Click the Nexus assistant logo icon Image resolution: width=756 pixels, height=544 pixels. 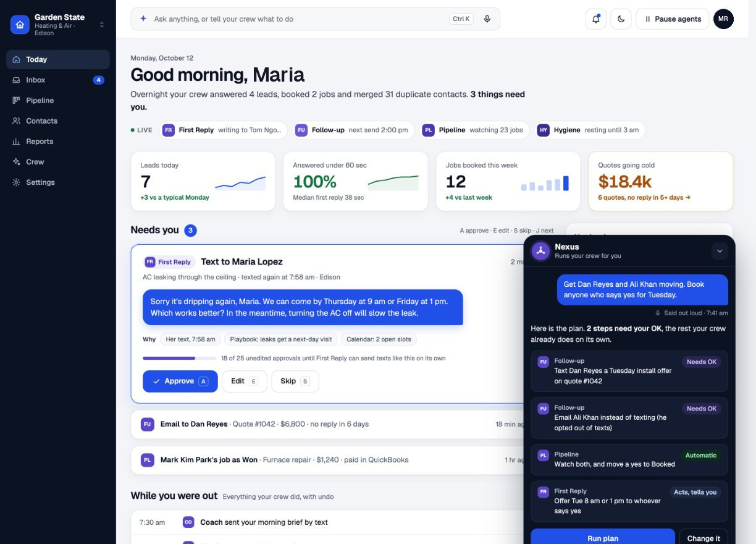pyautogui.click(x=540, y=250)
